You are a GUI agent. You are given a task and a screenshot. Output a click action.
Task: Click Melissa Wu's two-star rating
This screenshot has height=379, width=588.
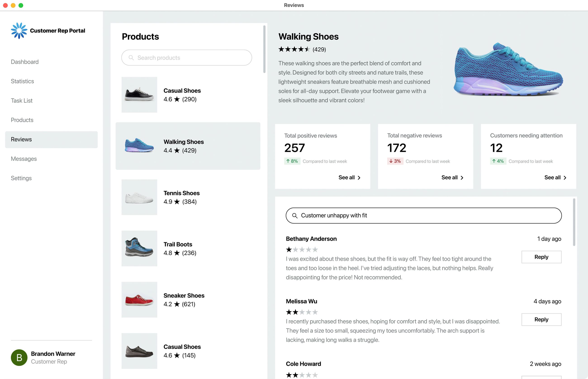(x=302, y=312)
